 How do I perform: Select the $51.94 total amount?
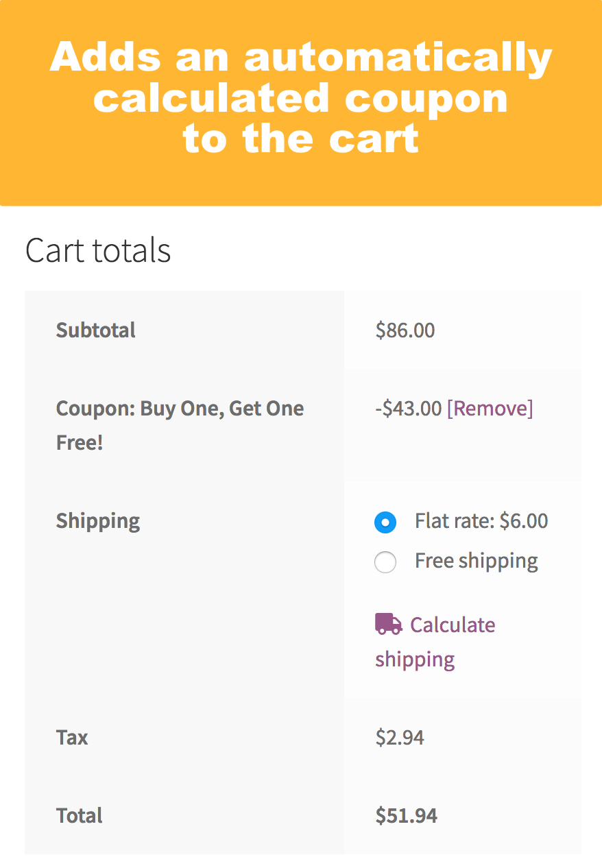(406, 816)
